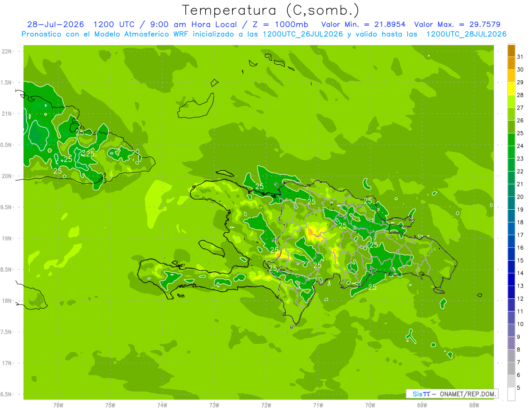This screenshot has width=532, height=411.
Task: Click the '68W' longitude axis label
Action: (x=474, y=405)
